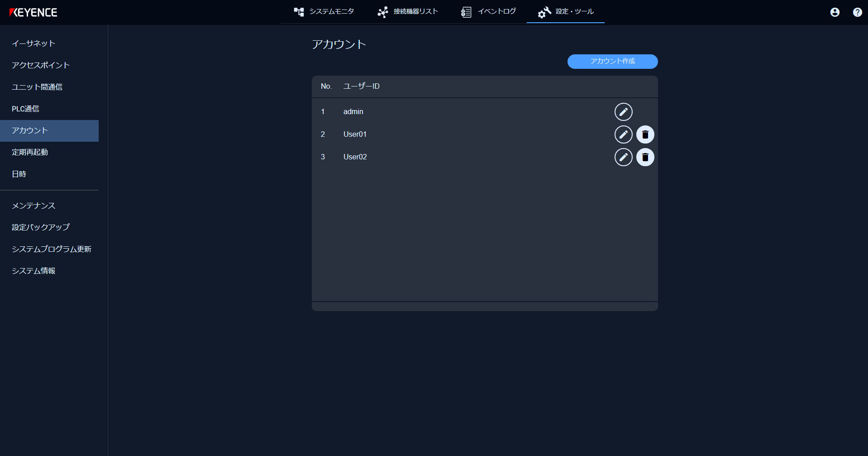Click the 接続機器リスト network icon
The width and height of the screenshot is (868, 456).
click(382, 12)
